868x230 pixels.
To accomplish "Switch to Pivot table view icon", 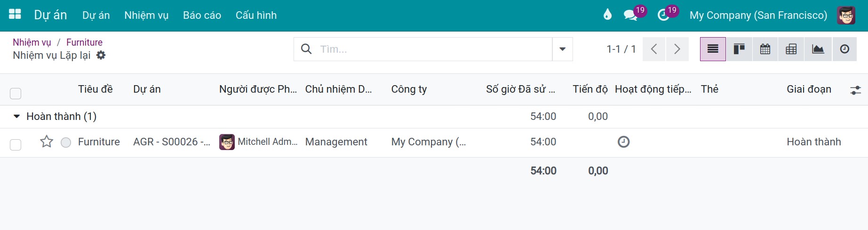I will tap(791, 49).
